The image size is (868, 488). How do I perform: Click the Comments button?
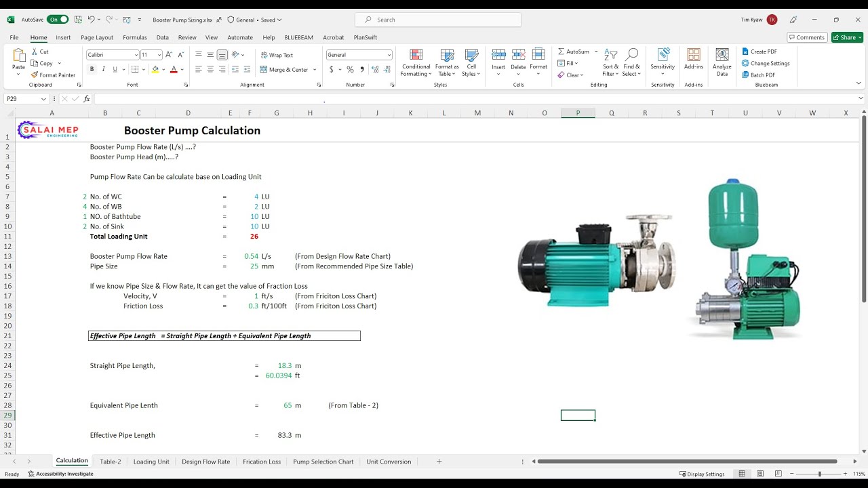point(806,37)
